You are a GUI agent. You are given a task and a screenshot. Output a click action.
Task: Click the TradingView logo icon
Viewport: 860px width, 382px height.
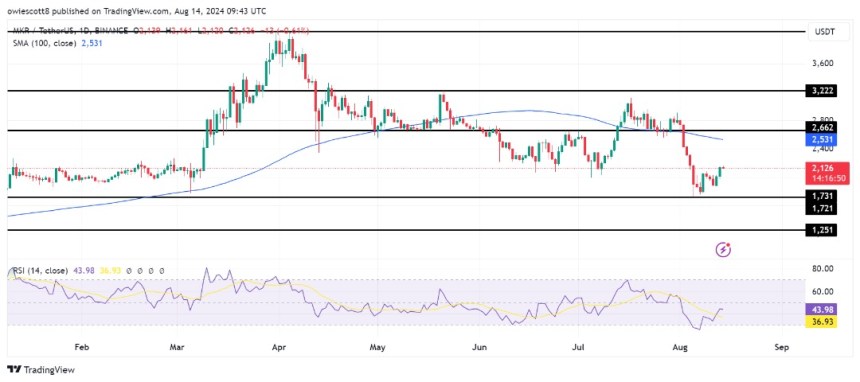click(14, 369)
